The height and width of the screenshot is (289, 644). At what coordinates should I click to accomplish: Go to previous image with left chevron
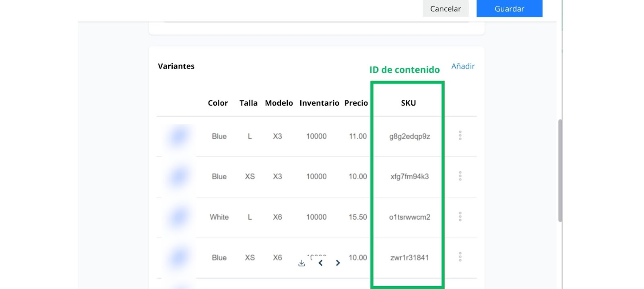point(320,263)
